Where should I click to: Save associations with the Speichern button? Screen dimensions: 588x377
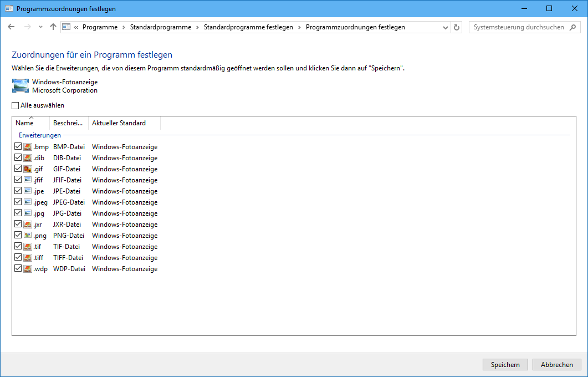(x=505, y=365)
